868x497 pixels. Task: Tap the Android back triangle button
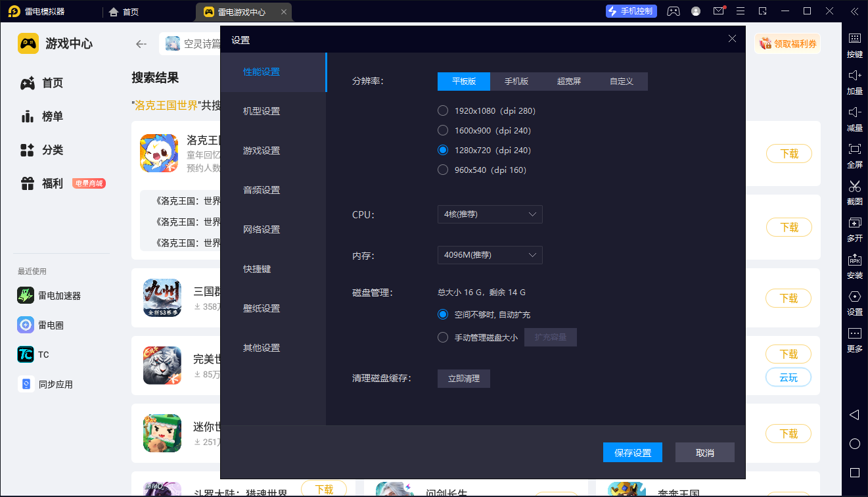(x=854, y=415)
